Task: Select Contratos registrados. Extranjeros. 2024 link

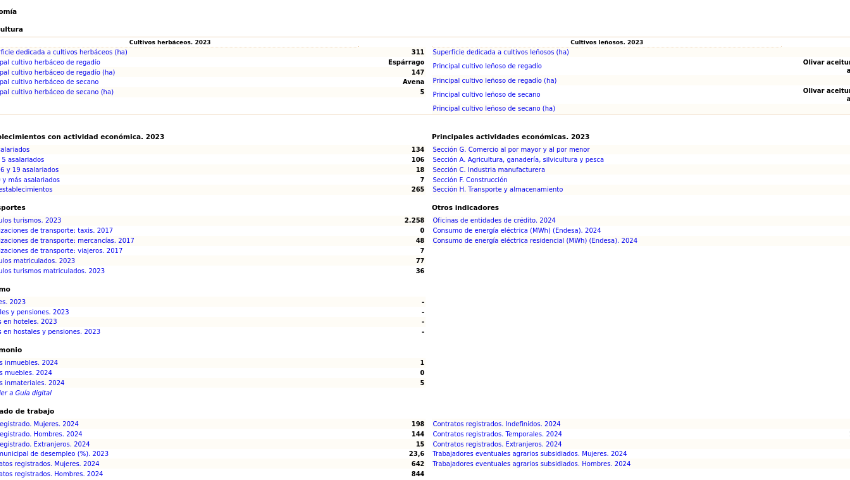Action: click(497, 444)
